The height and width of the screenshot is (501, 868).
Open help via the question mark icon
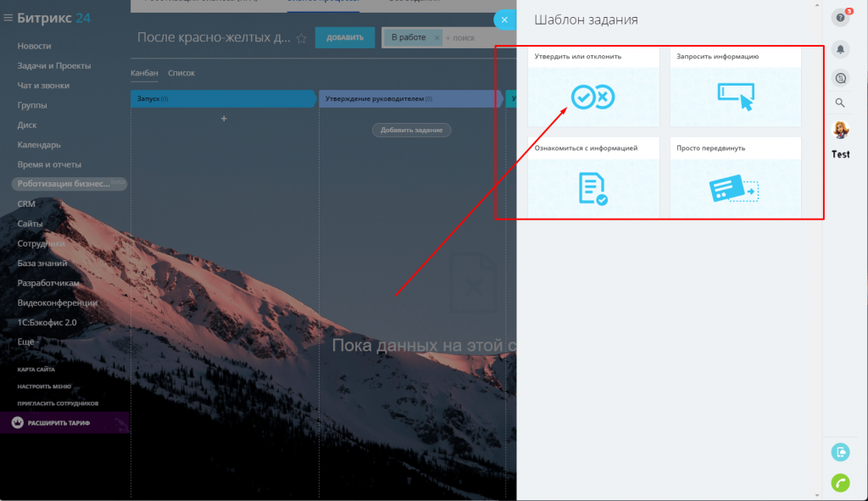(840, 18)
